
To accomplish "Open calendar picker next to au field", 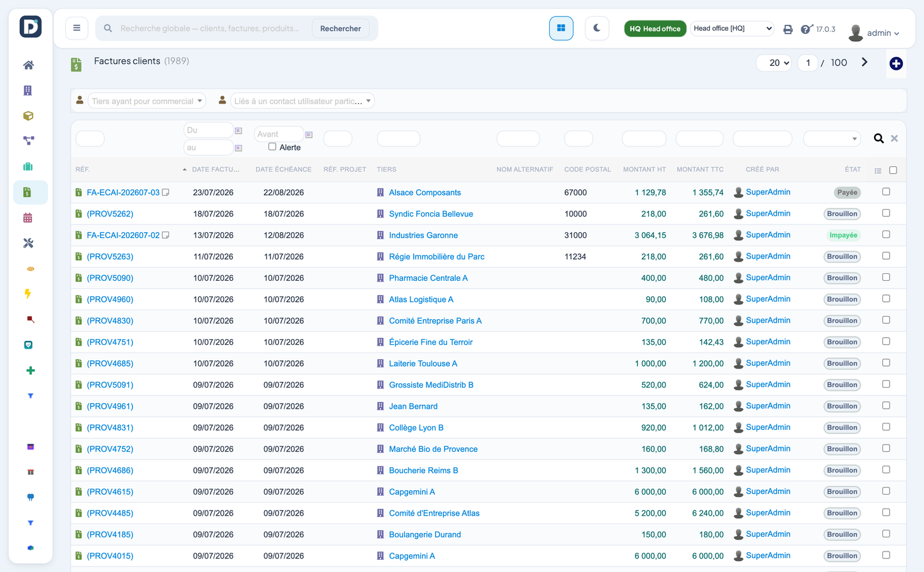I will tap(239, 148).
